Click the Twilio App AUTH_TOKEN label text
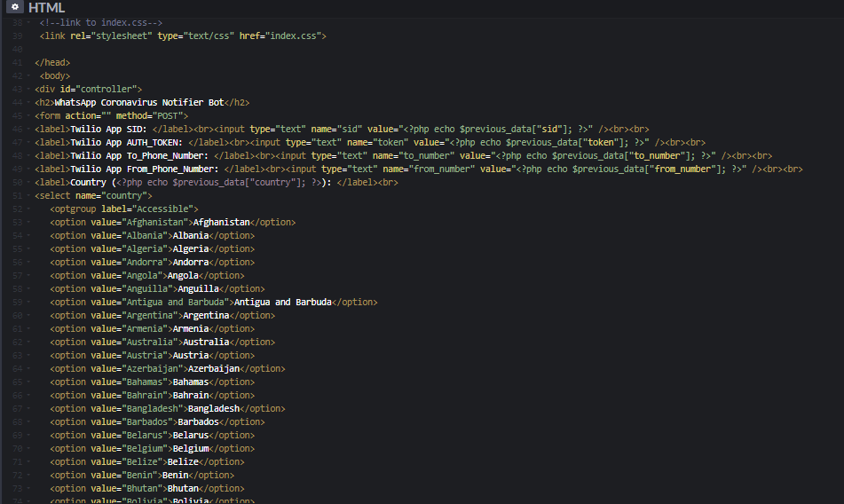Viewport: 844px width, 504px height. [125, 143]
